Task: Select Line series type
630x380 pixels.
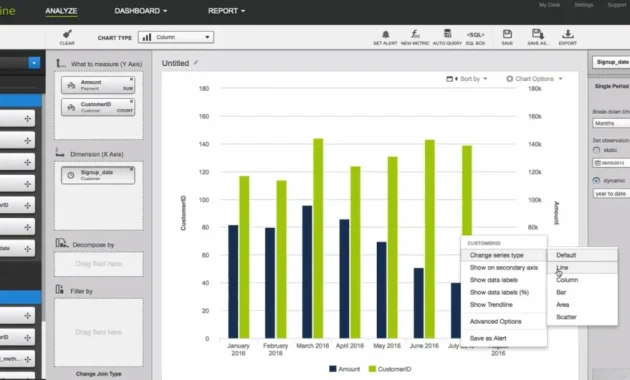Action: [x=582, y=268]
